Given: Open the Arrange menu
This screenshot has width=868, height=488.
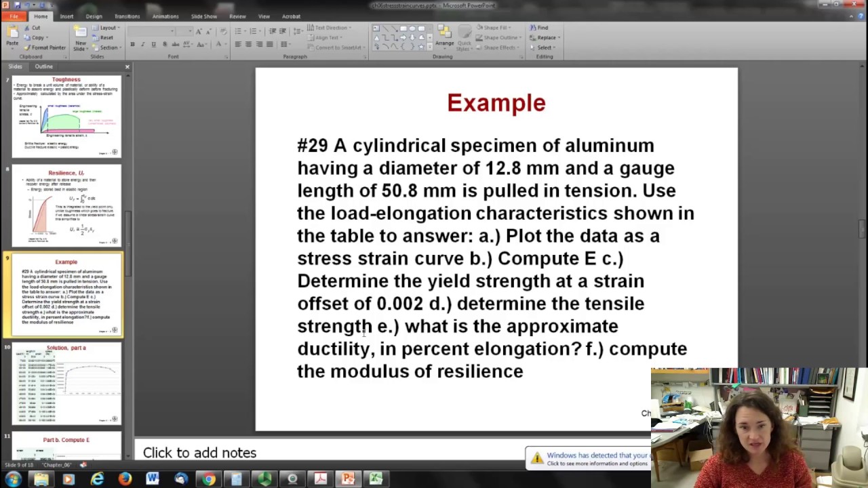Looking at the screenshot, I should click(445, 37).
